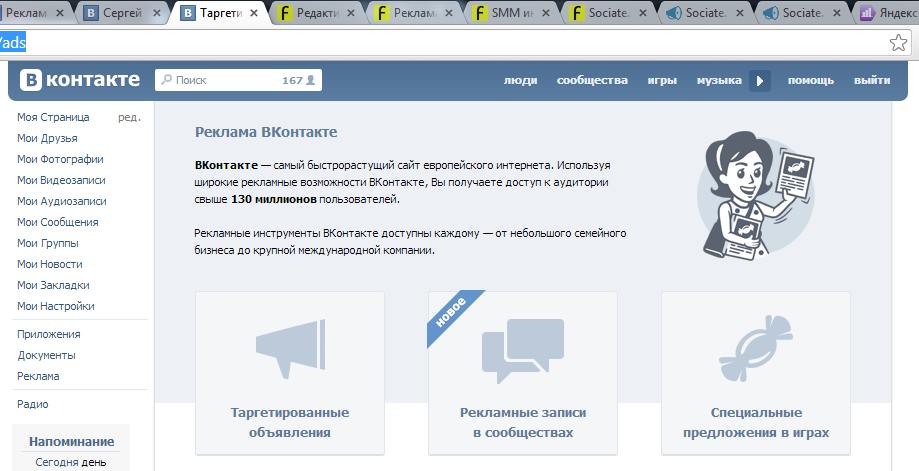Open Мои Видеозаписи in sidebar
The width and height of the screenshot is (919, 471).
[62, 180]
